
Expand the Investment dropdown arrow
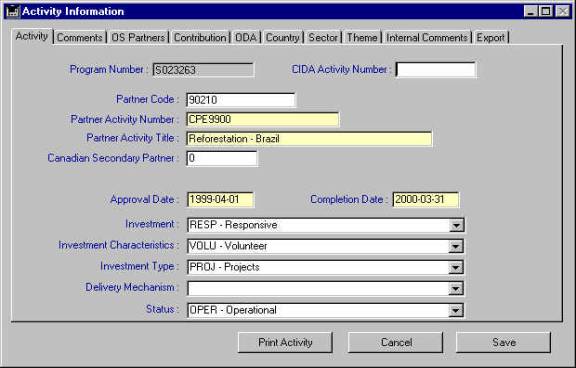point(456,225)
